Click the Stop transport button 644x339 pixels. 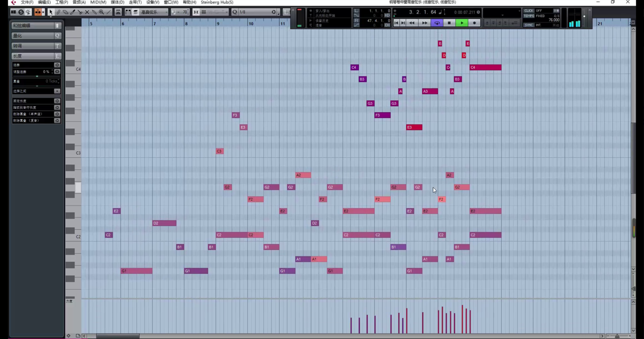[x=449, y=23]
